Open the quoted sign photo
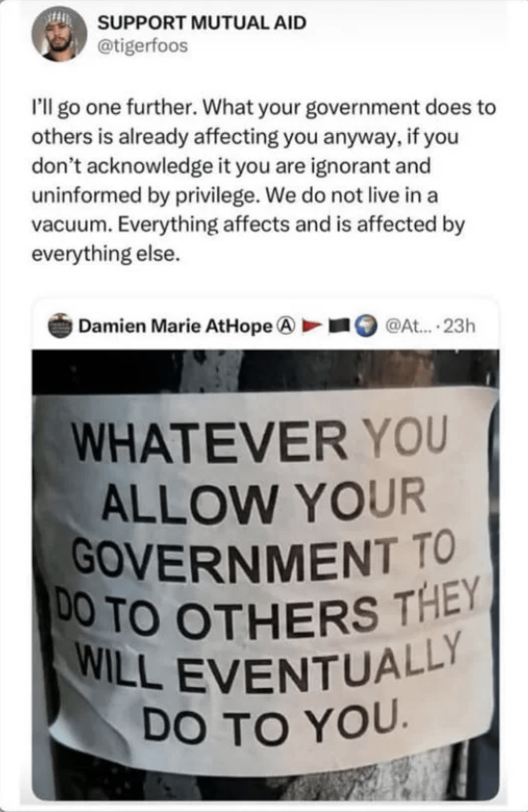 pyautogui.click(x=265, y=575)
